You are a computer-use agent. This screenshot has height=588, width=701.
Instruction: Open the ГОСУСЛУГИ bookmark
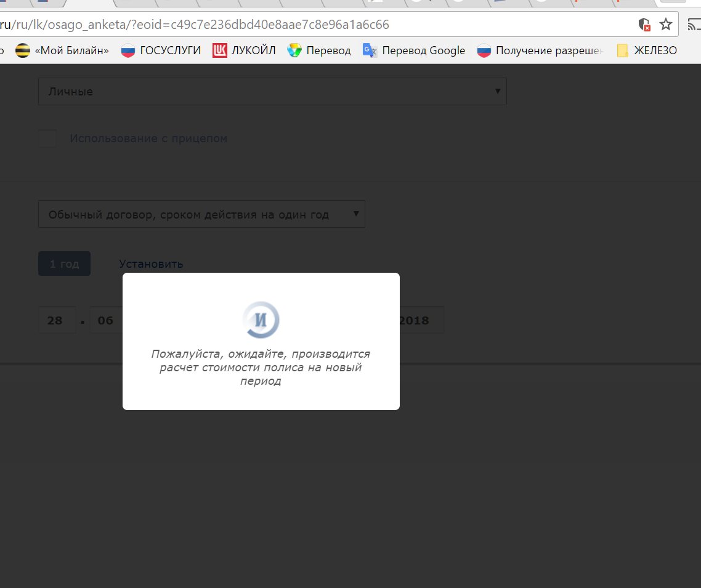click(161, 50)
